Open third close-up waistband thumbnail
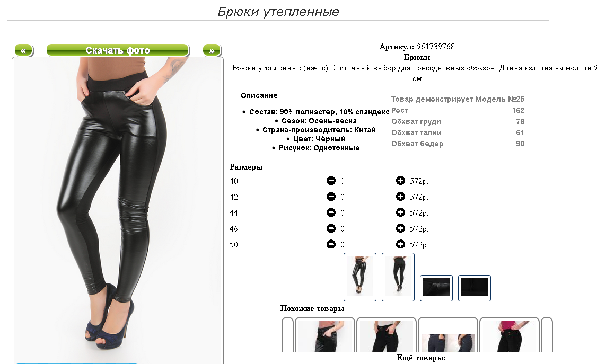The height and width of the screenshot is (364, 597). (436, 288)
